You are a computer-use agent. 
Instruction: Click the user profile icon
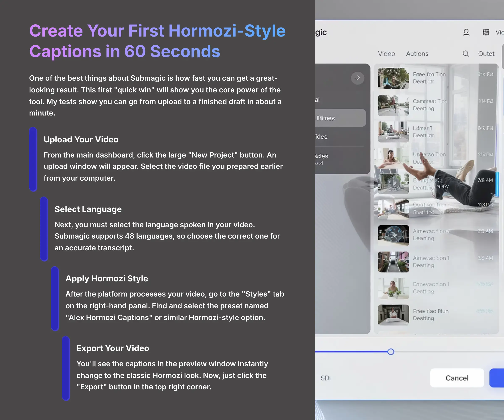click(466, 32)
